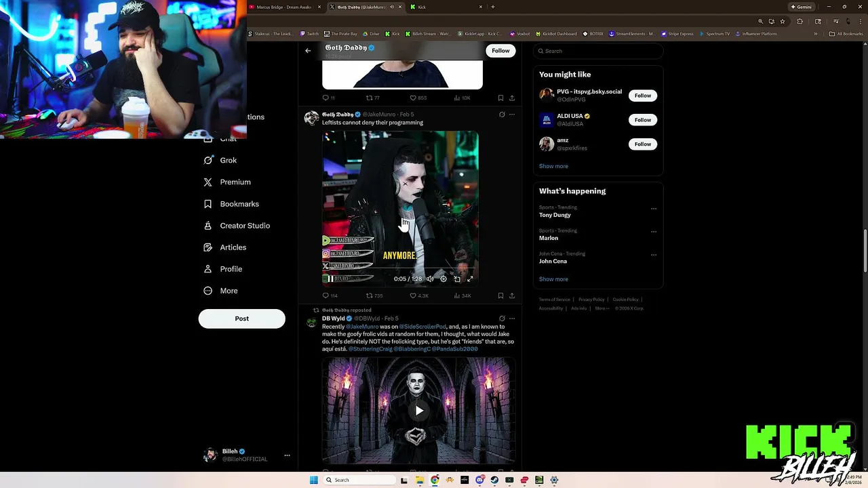Open Grok from the sidebar

pyautogui.click(x=220, y=161)
